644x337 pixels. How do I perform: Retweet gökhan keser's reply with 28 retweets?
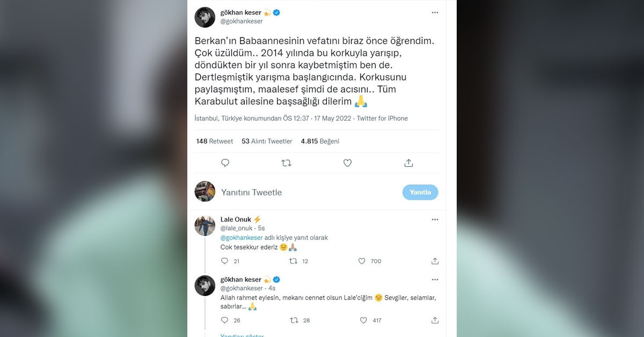(x=294, y=320)
